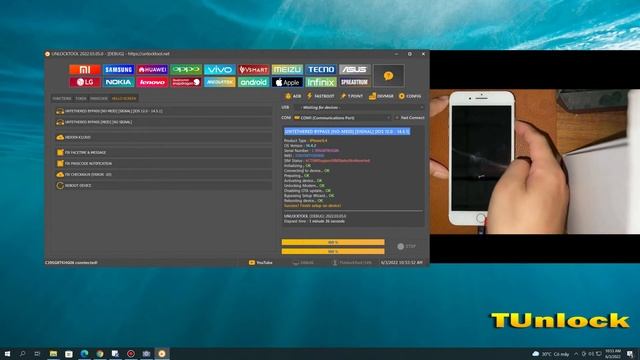This screenshot has height=360, width=640.
Task: Click the Elapsed time log line
Action: tap(314, 221)
